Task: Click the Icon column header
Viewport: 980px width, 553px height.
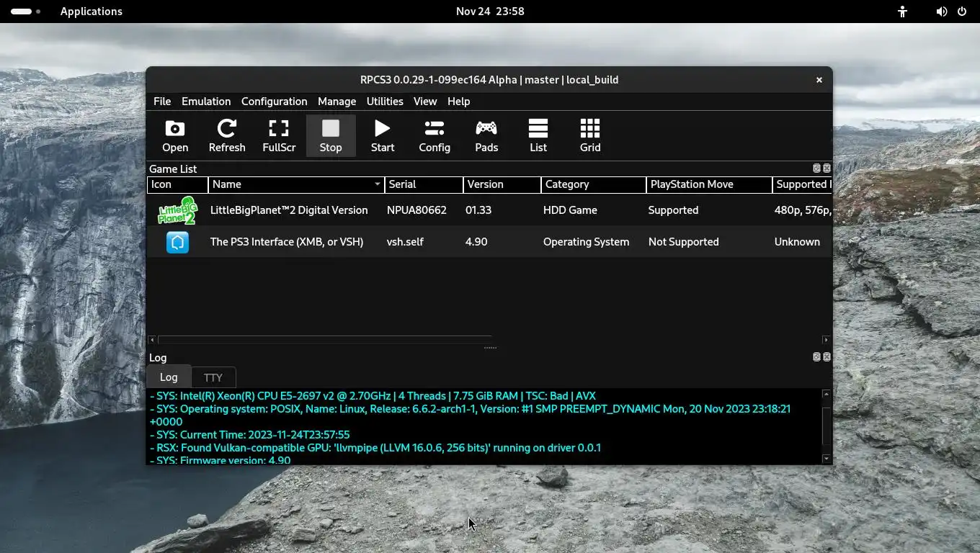Action: (x=177, y=184)
